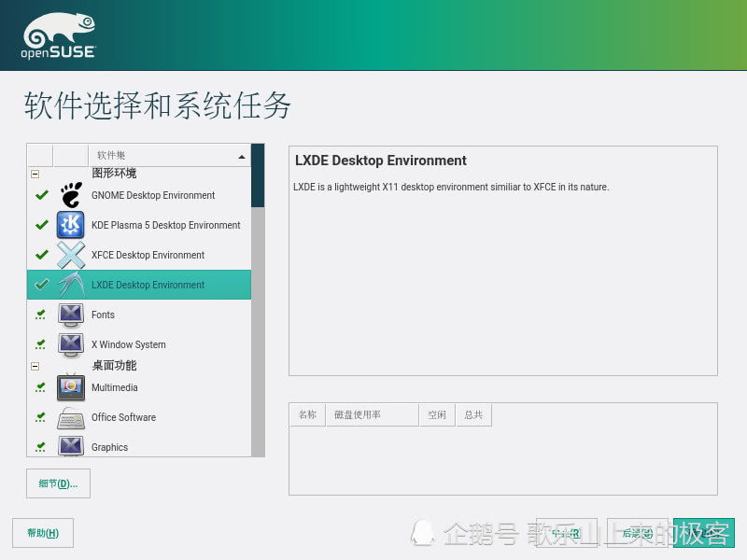Toggle the X Window System checkmark
The image size is (747, 560).
41,344
